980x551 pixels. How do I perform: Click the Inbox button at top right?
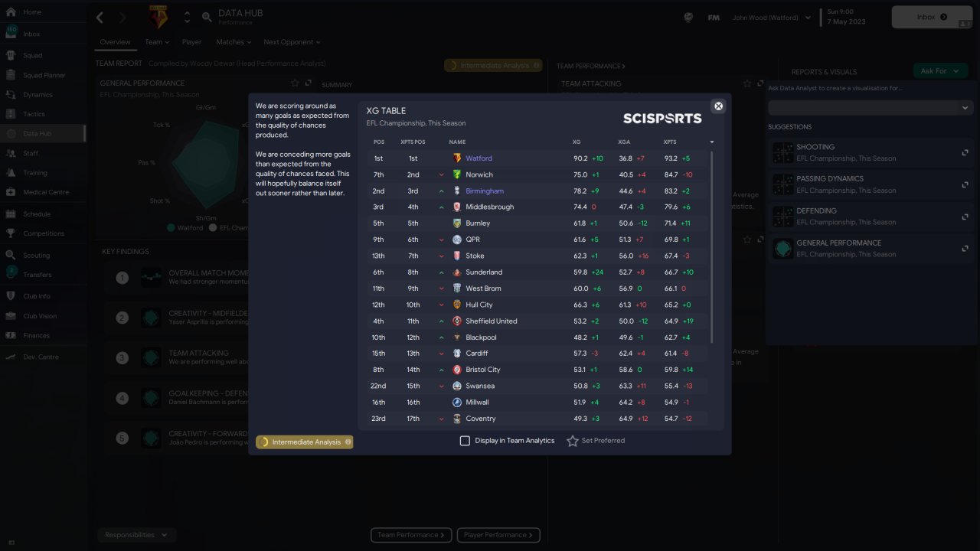[x=932, y=17]
